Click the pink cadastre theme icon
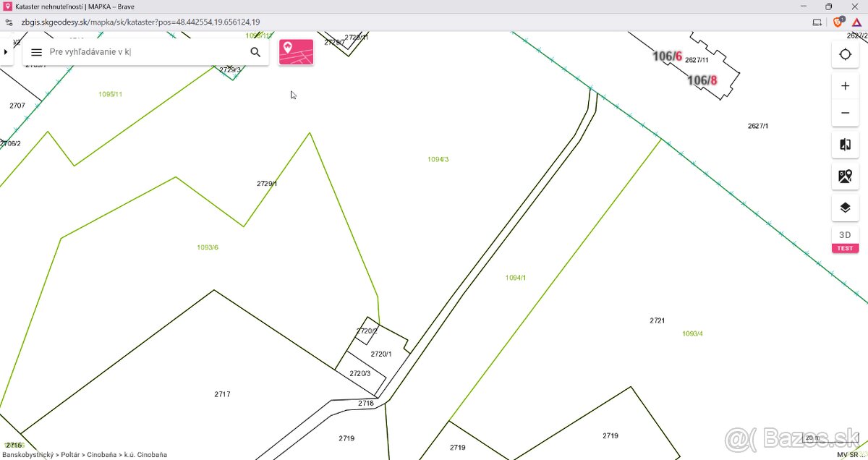The height and width of the screenshot is (460, 868). 296,52
